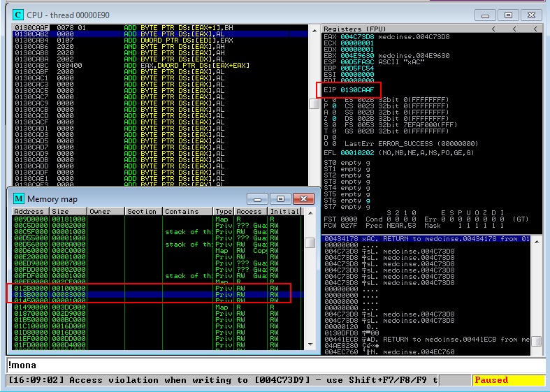Minimize the CPU thread window
Image resolution: width=550 pixels, height=392 pixels.
point(485,15)
